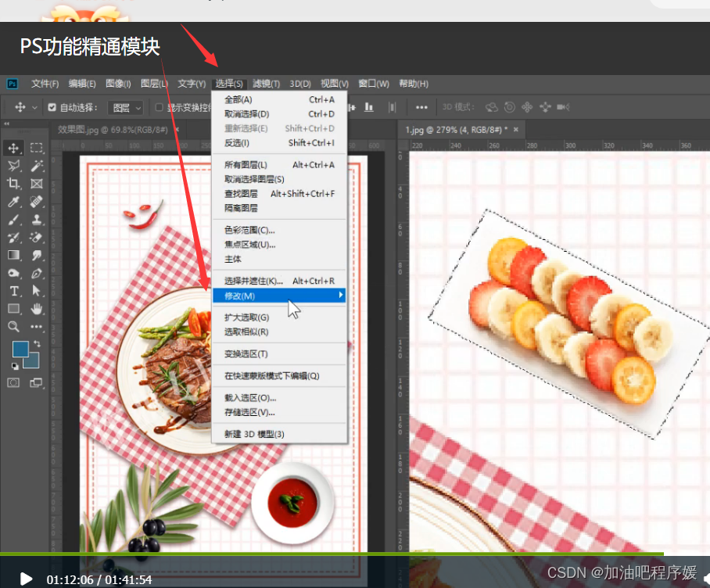Play the video with the play button
Image resolution: width=710 pixels, height=588 pixels.
(x=26, y=579)
